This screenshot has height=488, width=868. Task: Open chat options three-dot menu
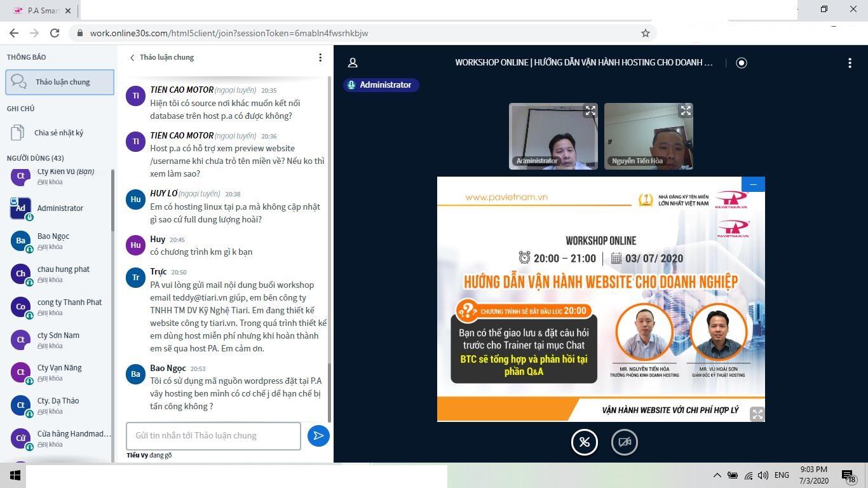click(x=320, y=57)
